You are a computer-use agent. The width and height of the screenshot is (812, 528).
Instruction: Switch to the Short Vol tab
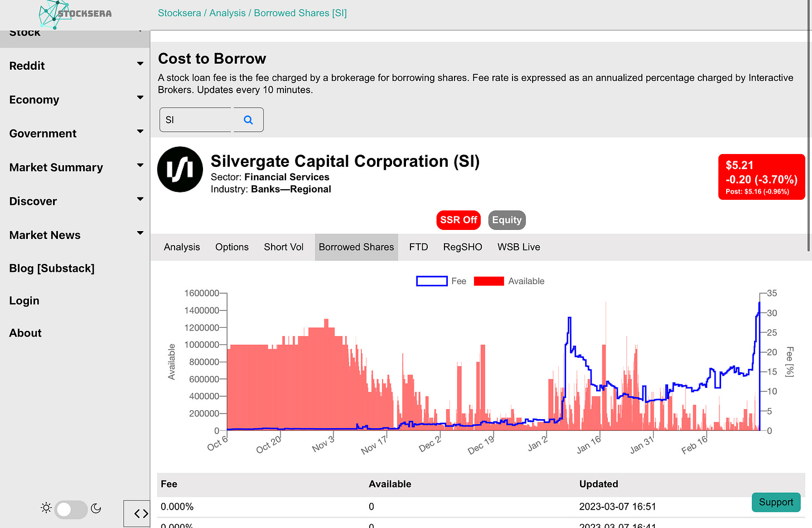click(x=284, y=247)
